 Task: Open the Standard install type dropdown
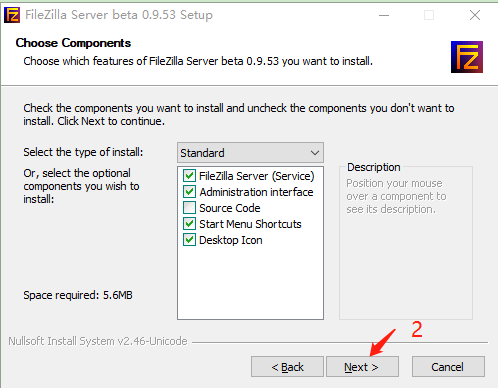[250, 153]
